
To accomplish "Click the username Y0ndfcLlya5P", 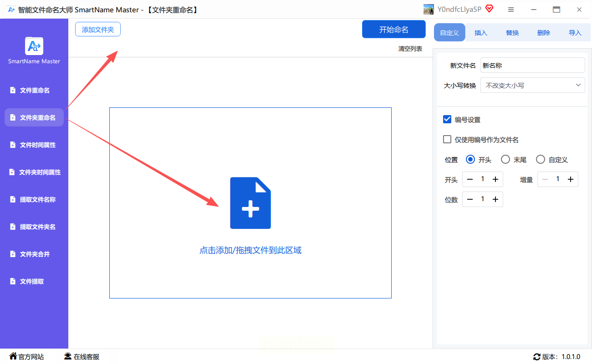I will click(x=459, y=9).
